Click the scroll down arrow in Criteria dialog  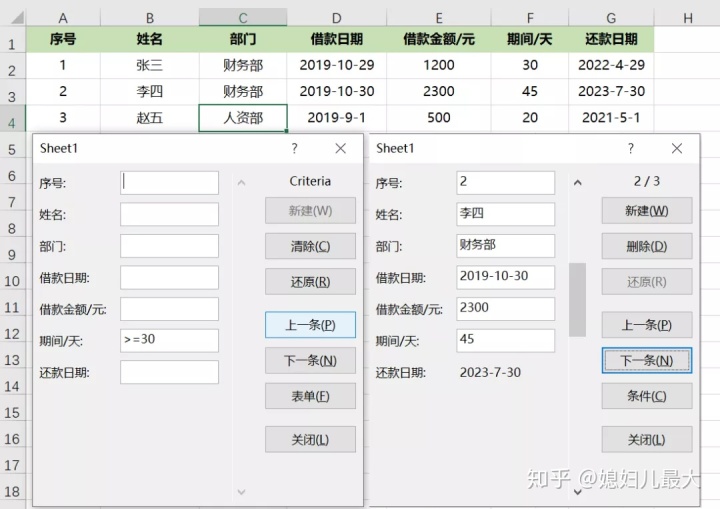pos(242,492)
